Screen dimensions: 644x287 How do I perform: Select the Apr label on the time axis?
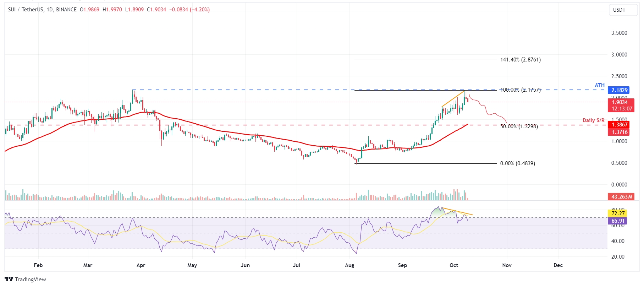coord(141,265)
